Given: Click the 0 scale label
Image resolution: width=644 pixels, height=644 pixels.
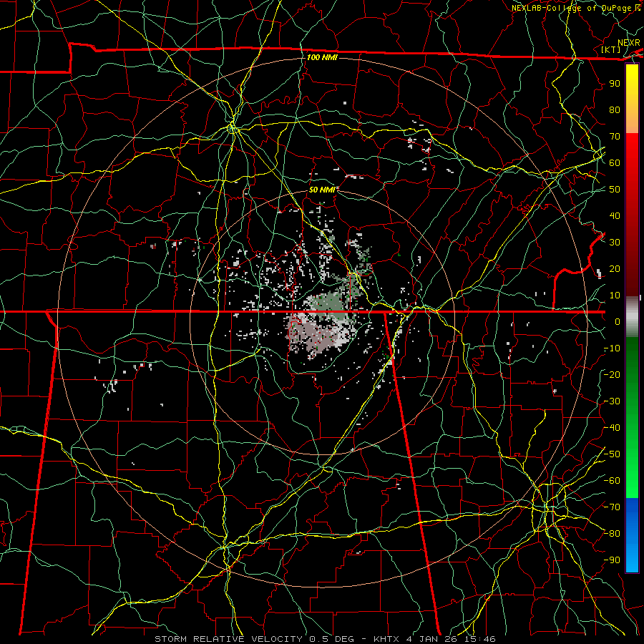Looking at the screenshot, I should pos(618,321).
